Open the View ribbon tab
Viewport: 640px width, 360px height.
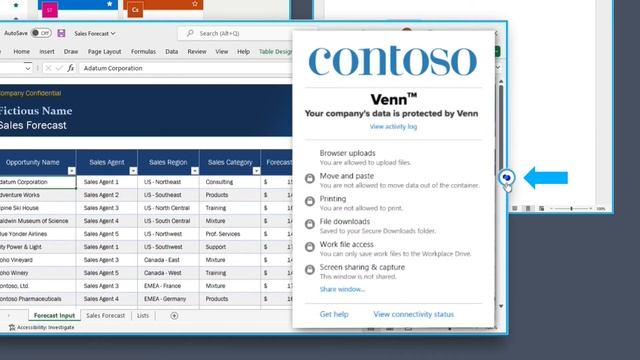pos(222,51)
